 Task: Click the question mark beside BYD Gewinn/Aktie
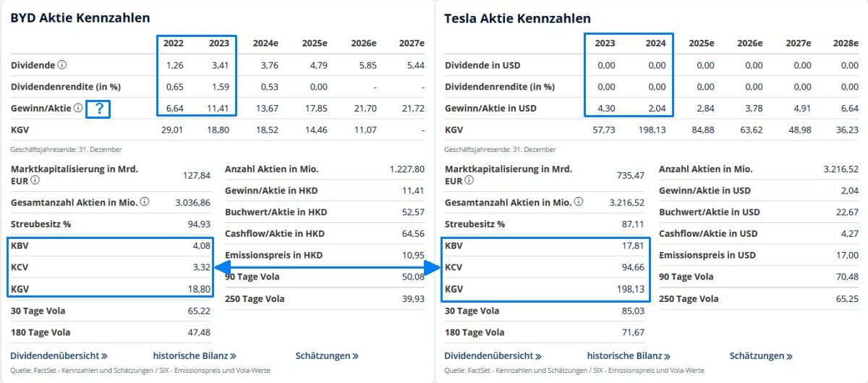tap(98, 109)
